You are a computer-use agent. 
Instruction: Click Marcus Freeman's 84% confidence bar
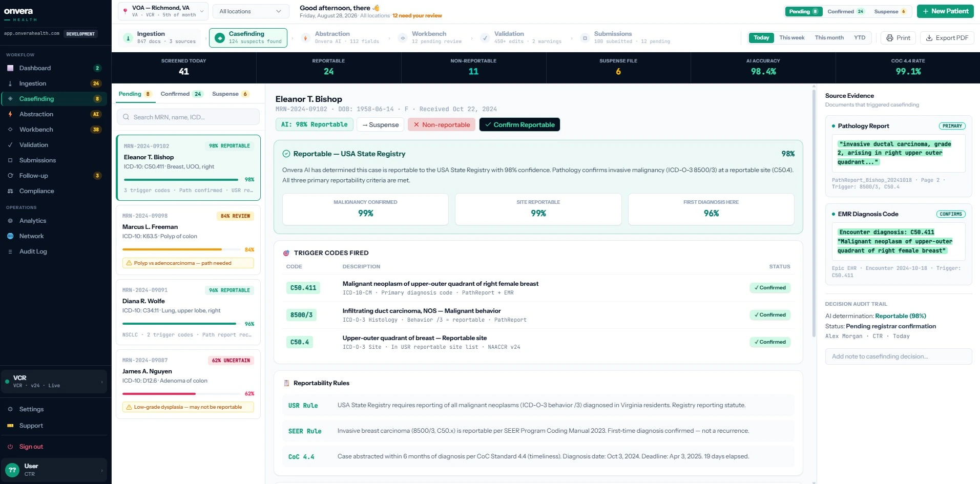point(181,250)
